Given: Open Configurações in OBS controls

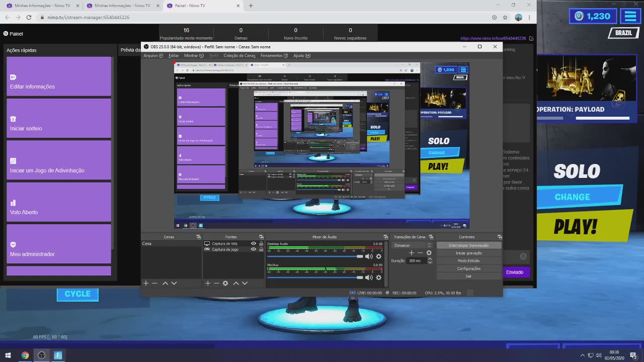Looking at the screenshot, I should (x=468, y=268).
